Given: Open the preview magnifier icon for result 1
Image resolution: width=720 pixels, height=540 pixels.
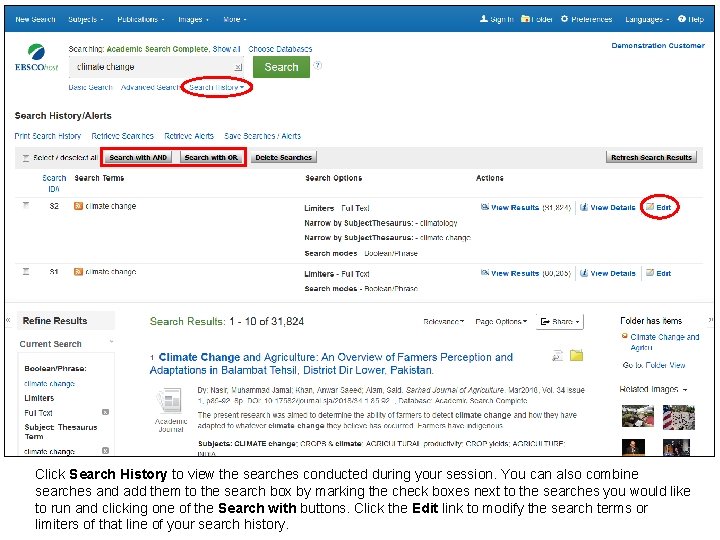Looking at the screenshot, I should [557, 355].
